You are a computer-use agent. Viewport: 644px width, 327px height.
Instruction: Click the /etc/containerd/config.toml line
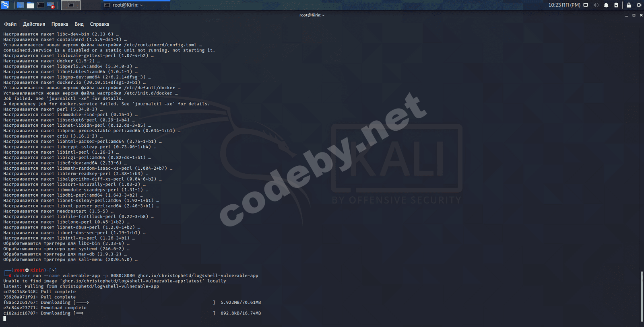[x=103, y=45]
